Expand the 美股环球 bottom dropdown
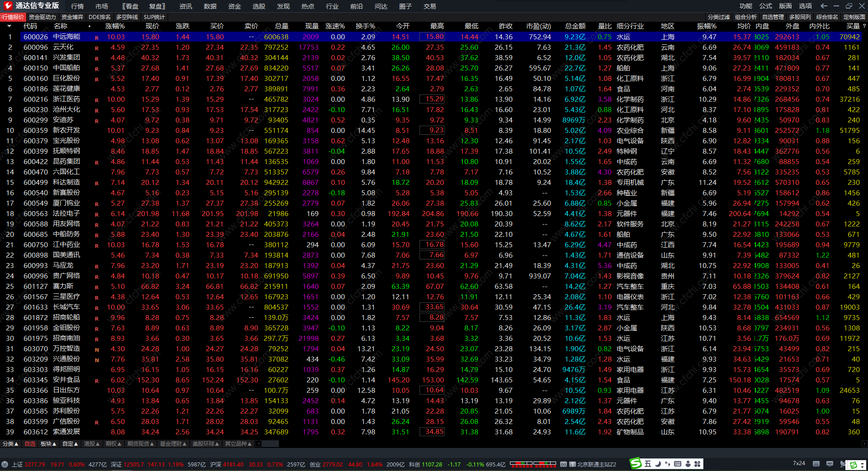This screenshot has height=471, width=868. point(206,444)
